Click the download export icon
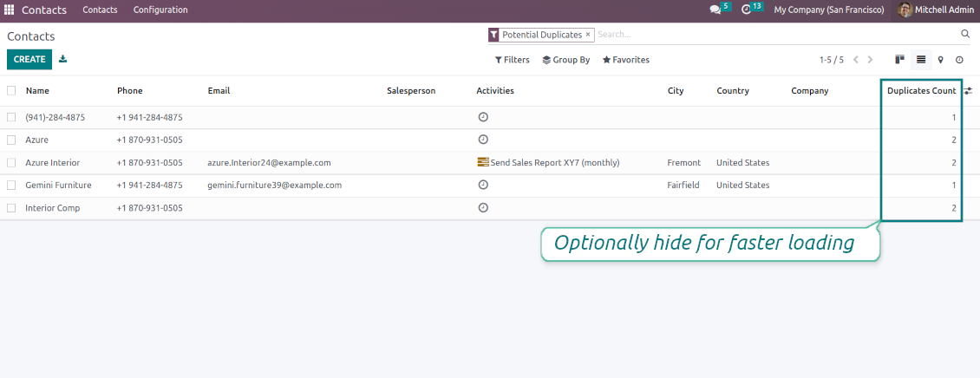This screenshot has width=980, height=378. point(62,59)
